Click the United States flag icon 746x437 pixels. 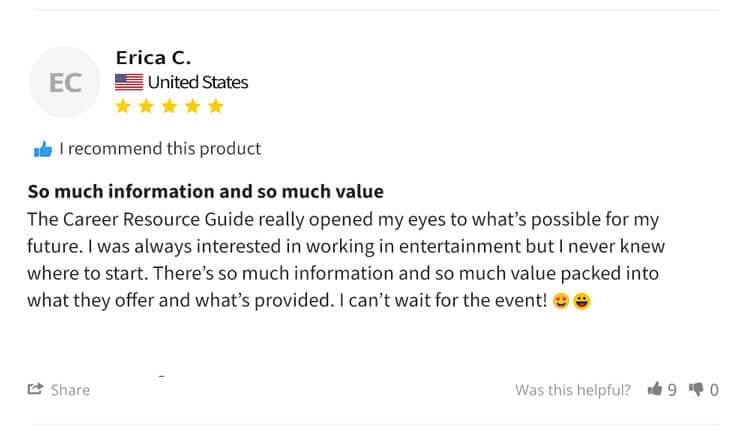pyautogui.click(x=128, y=82)
